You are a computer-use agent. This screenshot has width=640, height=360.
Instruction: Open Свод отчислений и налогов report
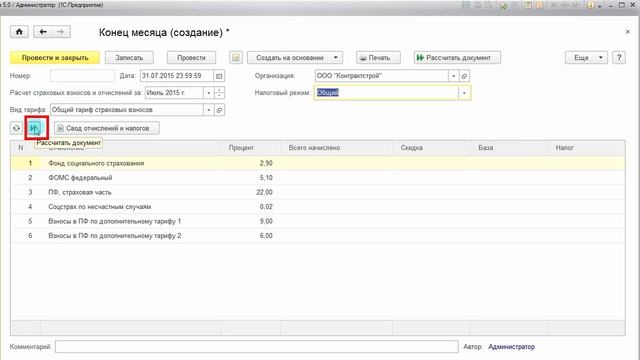[x=107, y=128]
